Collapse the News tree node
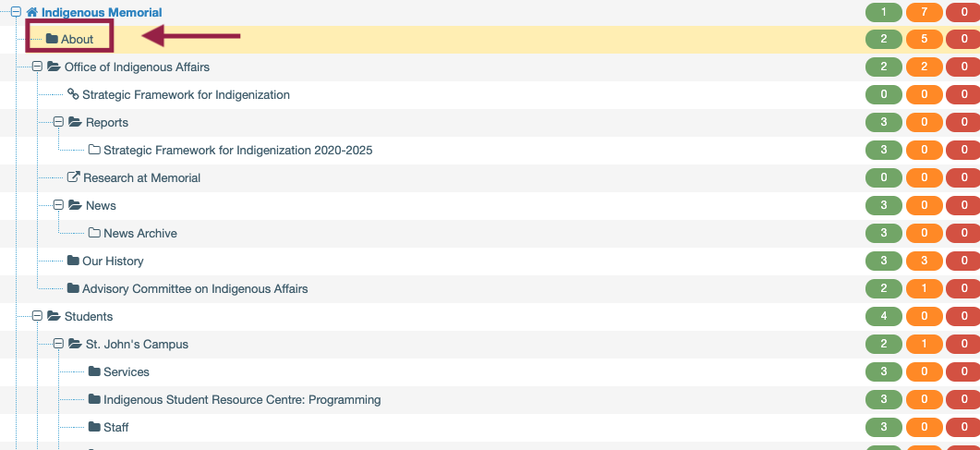Screen dimensions: 980x450 pyautogui.click(x=59, y=205)
